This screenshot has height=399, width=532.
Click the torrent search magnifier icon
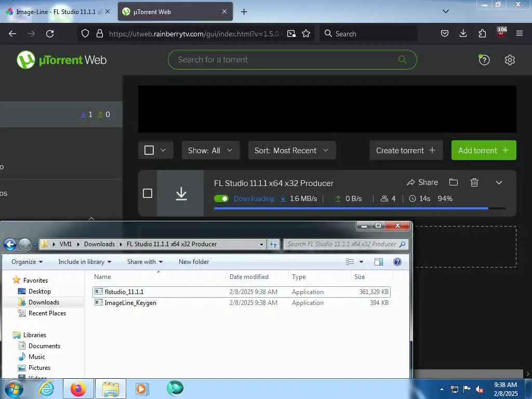[403, 60]
